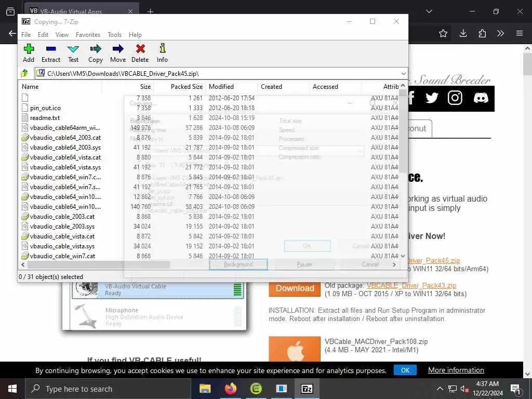The image size is (532, 399).
Task: Select vbaudio_cable64_2003.cat file
Action: tap(65, 137)
